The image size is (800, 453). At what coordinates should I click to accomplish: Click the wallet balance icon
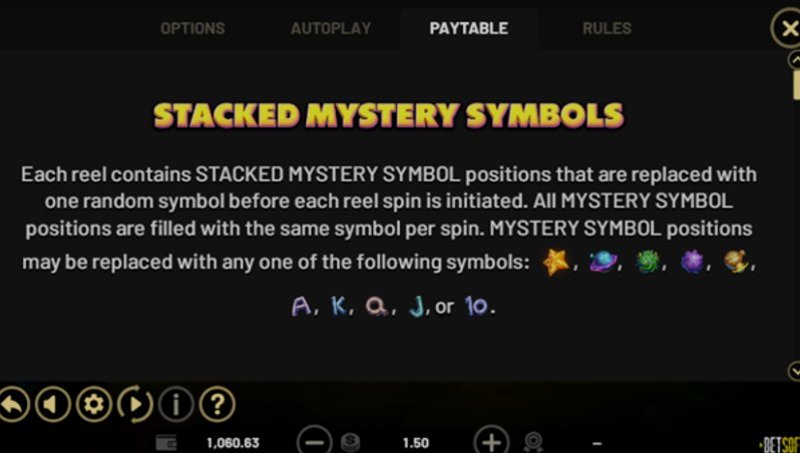pos(166,443)
